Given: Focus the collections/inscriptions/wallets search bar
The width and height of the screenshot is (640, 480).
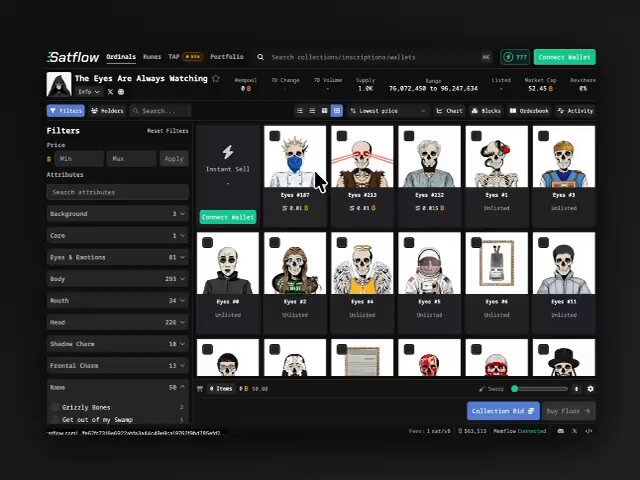Looking at the screenshot, I should pos(373,57).
